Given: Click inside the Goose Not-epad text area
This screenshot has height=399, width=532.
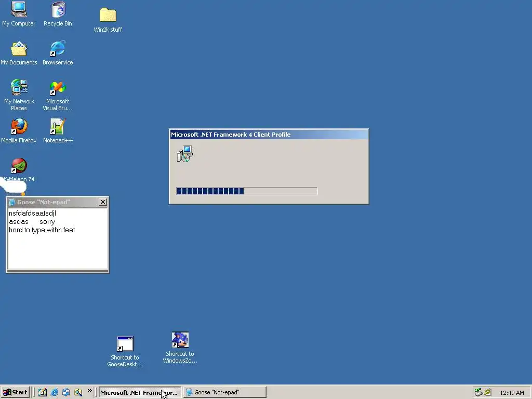Looking at the screenshot, I should coord(58,238).
